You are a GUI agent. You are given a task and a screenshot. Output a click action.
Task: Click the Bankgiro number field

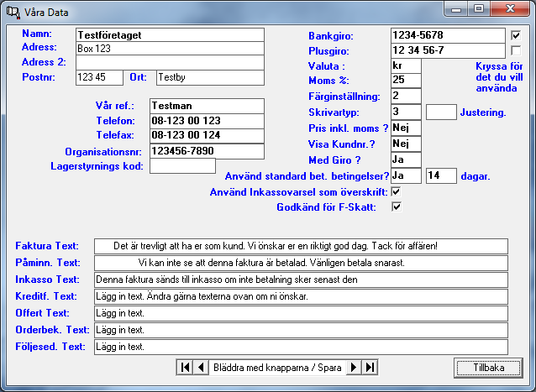click(x=448, y=35)
